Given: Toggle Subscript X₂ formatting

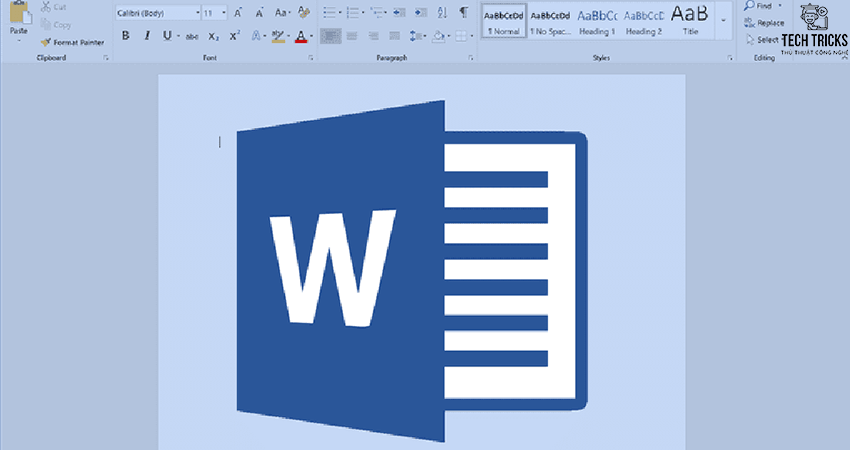Looking at the screenshot, I should tap(214, 36).
